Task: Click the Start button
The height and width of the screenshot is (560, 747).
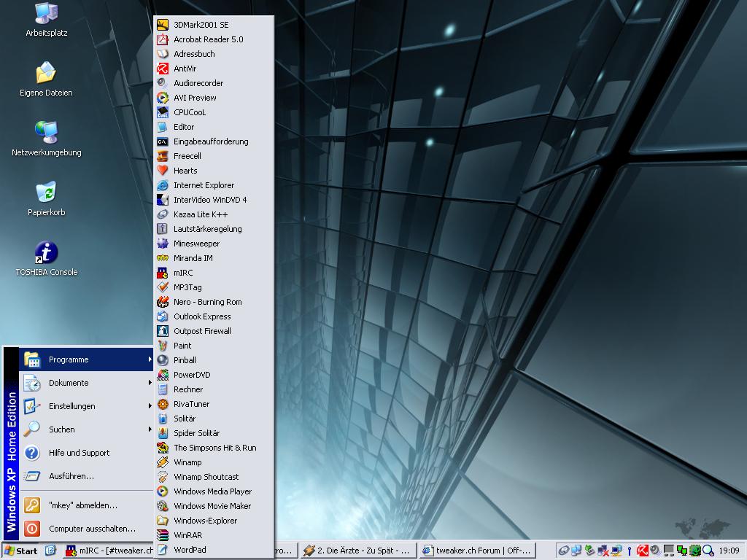Action: (20, 551)
